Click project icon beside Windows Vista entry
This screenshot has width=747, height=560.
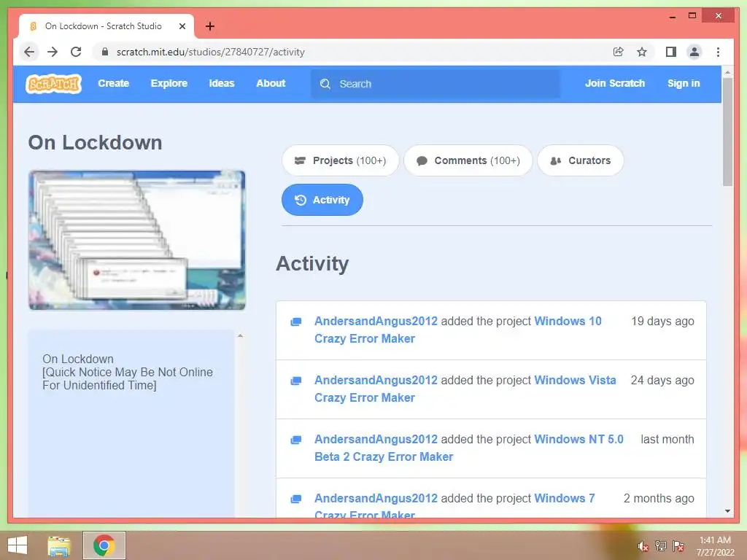coord(296,381)
